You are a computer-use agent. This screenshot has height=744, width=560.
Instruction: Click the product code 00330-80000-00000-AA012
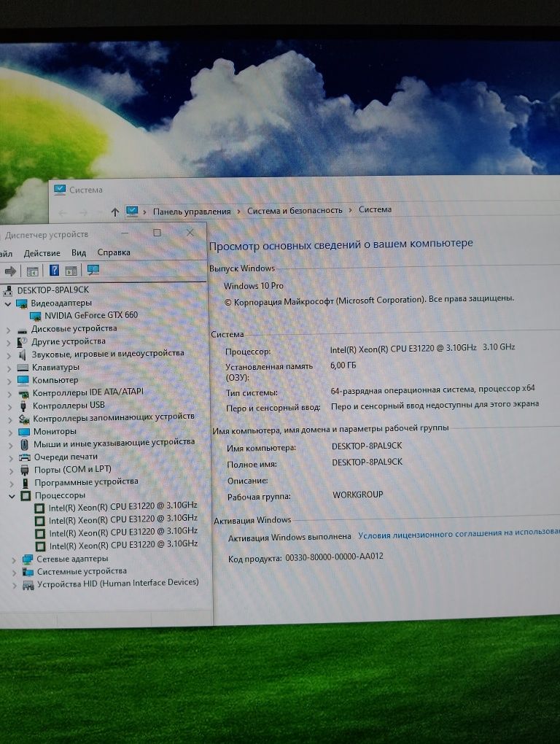pyautogui.click(x=334, y=556)
